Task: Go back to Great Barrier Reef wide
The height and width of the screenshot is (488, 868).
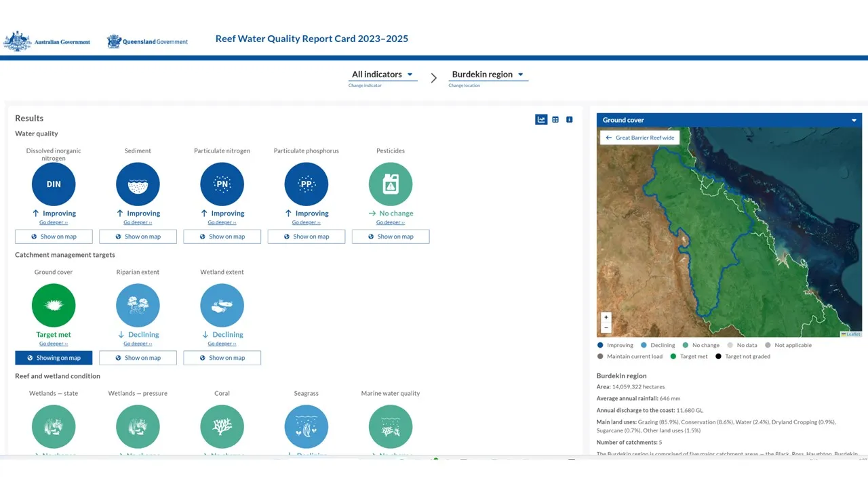Action: 640,138
